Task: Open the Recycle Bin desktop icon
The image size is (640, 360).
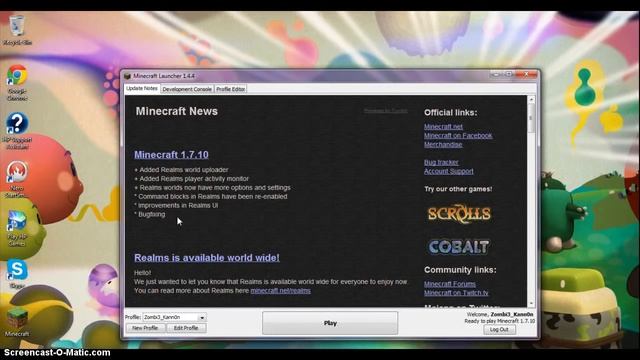Action: pos(17,29)
